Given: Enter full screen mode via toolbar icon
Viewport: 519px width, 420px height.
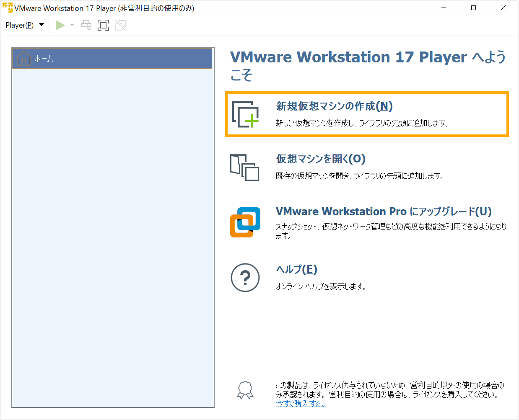Looking at the screenshot, I should pos(103,25).
